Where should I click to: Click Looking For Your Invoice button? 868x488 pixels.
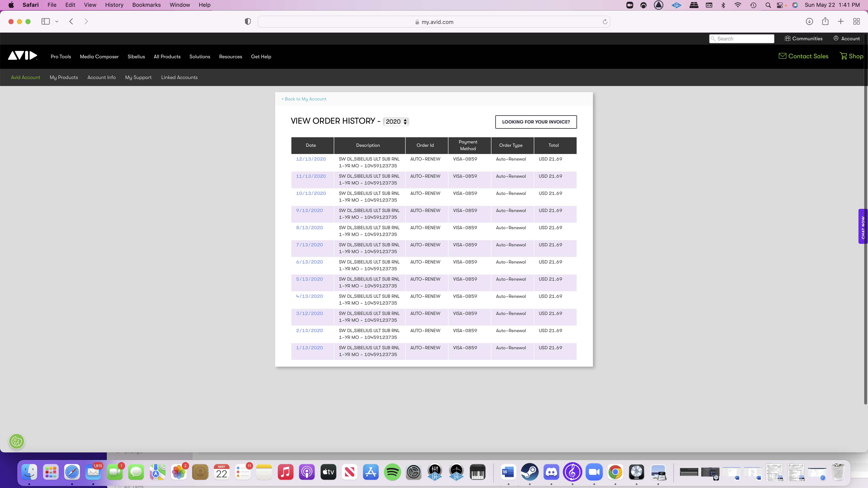[x=536, y=122]
